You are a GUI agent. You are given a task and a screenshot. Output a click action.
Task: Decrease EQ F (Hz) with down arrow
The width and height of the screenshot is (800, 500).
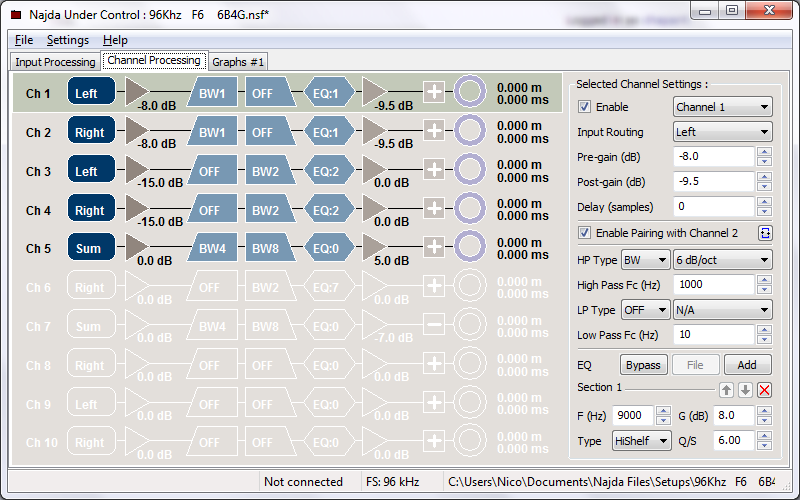click(x=663, y=420)
